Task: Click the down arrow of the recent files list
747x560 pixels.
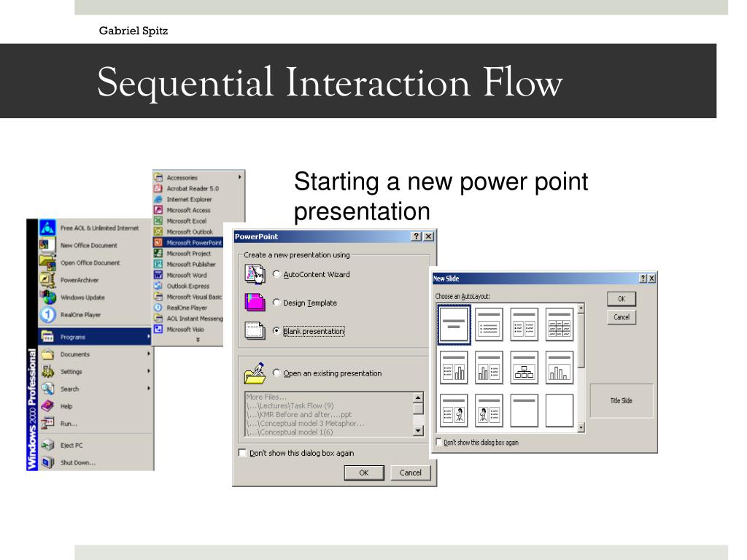Action: [418, 430]
